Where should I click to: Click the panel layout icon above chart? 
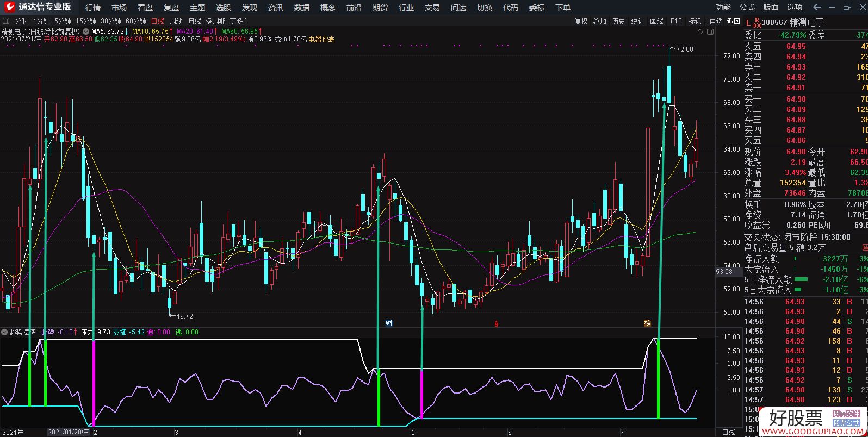point(709,32)
